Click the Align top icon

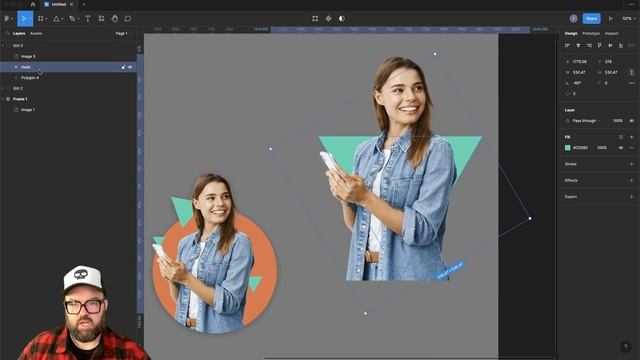click(600, 46)
